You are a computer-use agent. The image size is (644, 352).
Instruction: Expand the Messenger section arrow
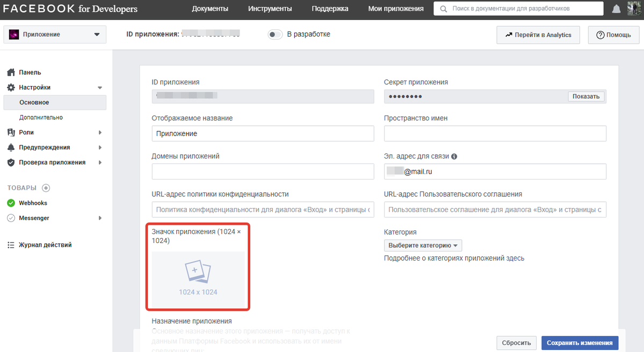(x=100, y=218)
